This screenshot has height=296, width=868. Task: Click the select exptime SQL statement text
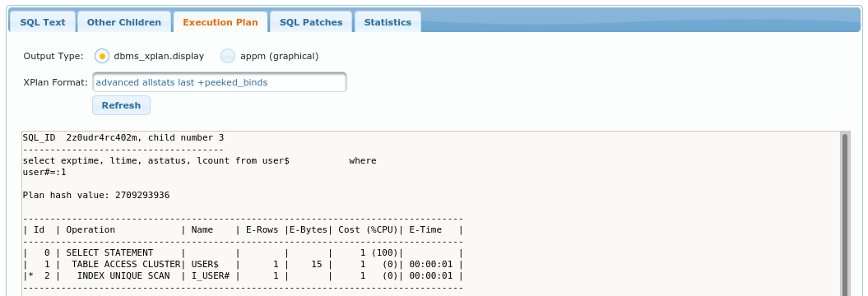pos(199,160)
